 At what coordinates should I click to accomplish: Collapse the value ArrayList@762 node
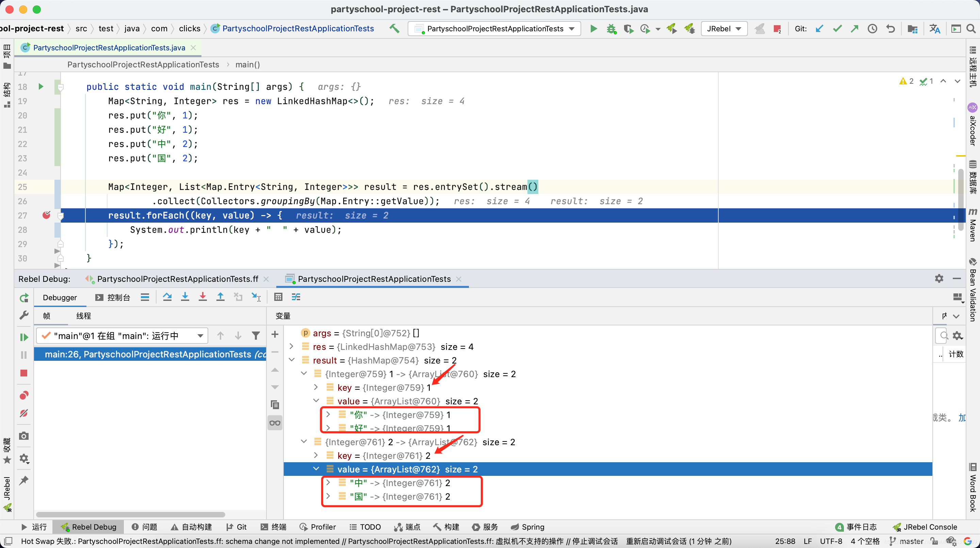coord(316,469)
